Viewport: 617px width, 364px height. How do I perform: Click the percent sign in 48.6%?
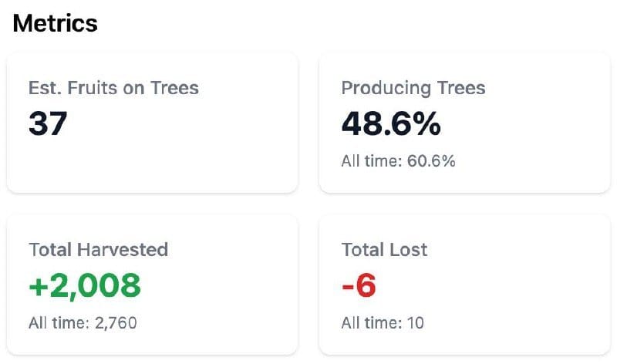[427, 123]
